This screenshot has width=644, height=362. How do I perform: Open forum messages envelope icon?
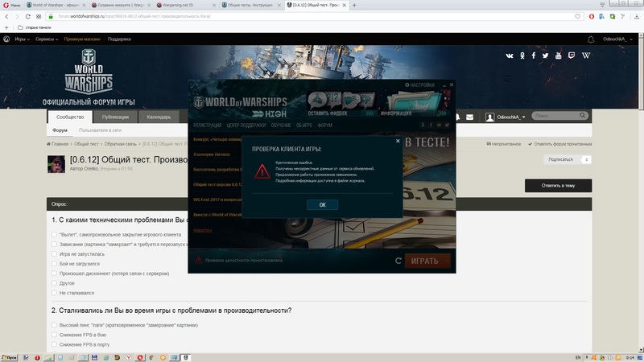point(470,117)
